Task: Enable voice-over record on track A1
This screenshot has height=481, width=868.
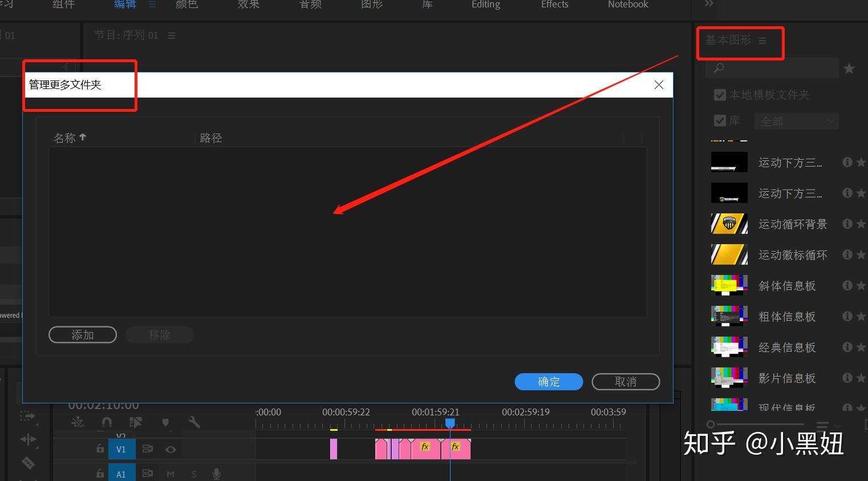Action: point(217,474)
